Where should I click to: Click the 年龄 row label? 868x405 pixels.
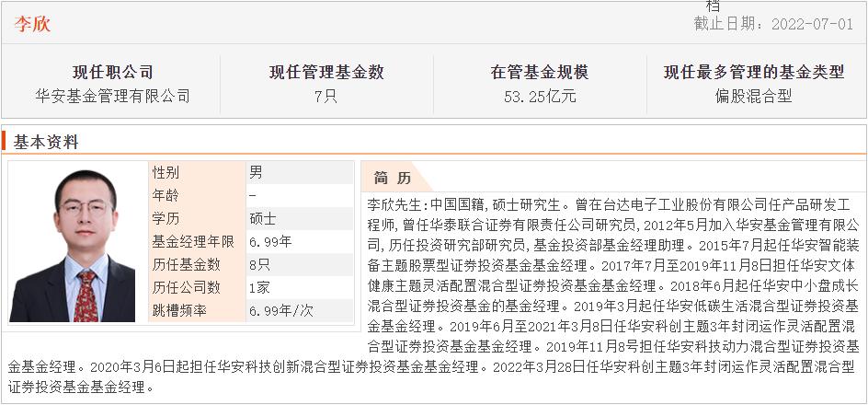pos(166,195)
